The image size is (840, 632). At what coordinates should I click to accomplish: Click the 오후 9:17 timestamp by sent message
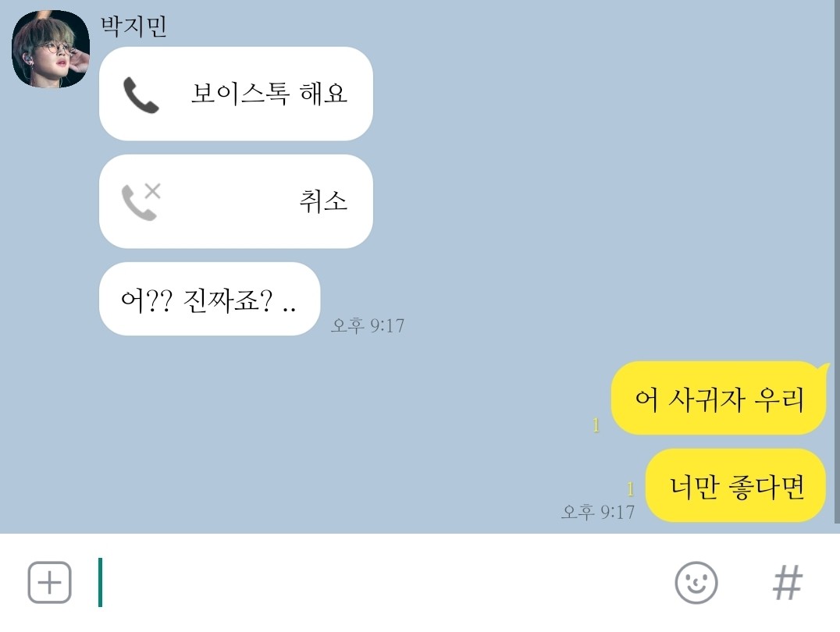point(597,512)
